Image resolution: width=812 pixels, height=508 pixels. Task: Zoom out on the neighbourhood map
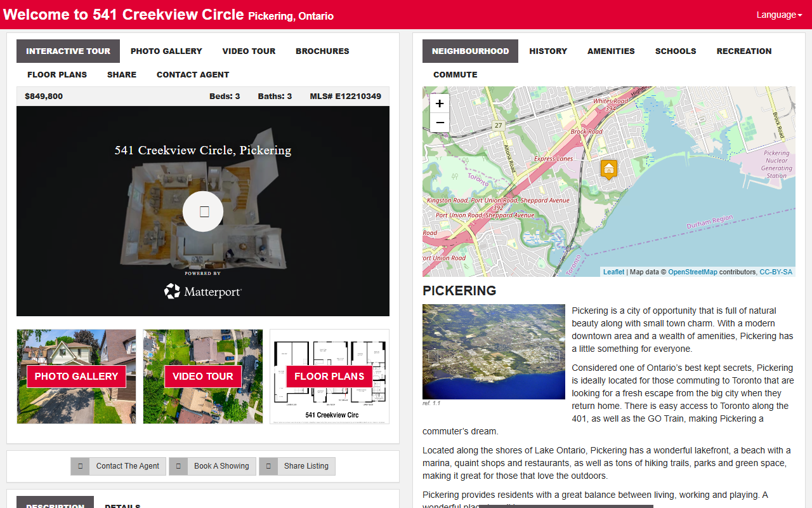click(x=440, y=123)
